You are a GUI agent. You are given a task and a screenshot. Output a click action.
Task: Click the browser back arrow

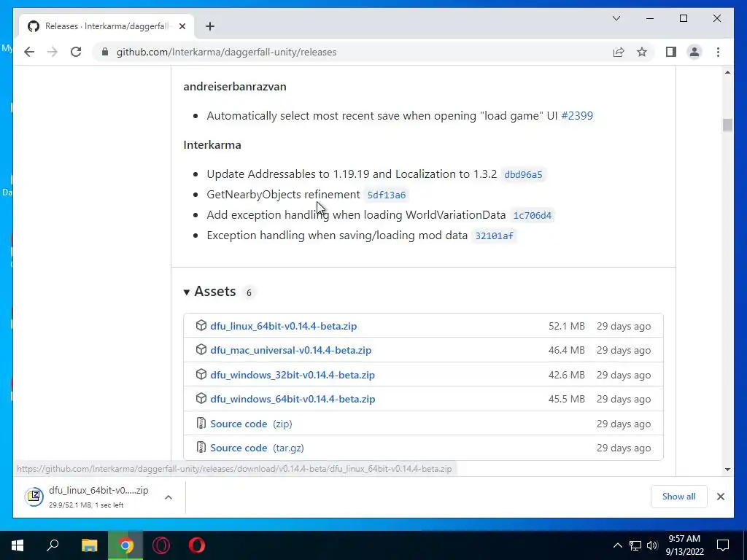tap(29, 52)
